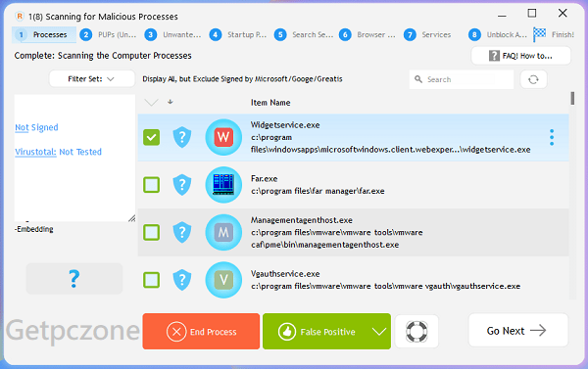Screen dimensions: 588x369
Task: Click the checkered Finish flag icon
Action: (x=539, y=34)
